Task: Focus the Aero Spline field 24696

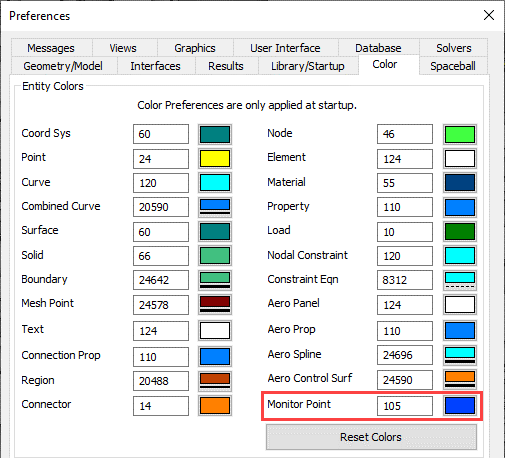Action: (405, 355)
